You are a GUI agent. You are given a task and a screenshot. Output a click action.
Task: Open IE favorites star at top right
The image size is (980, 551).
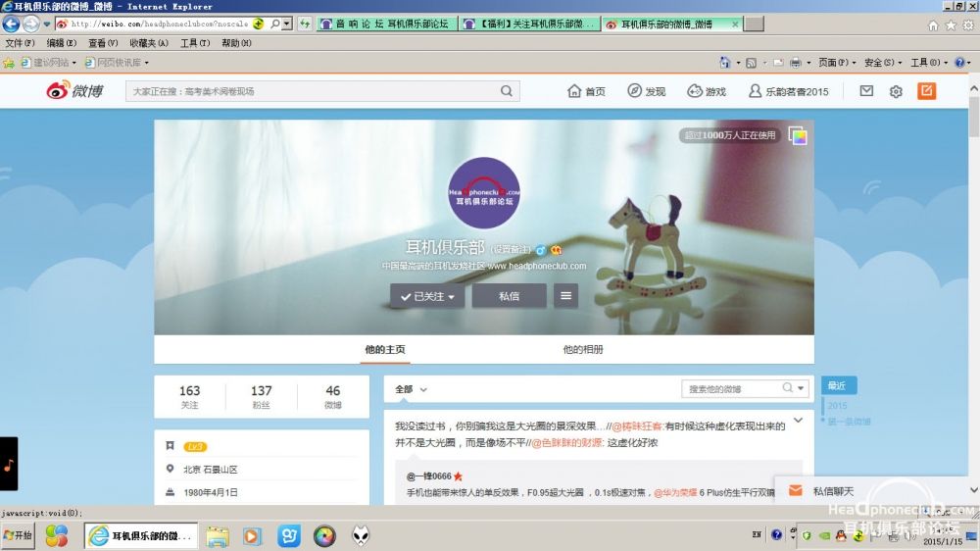(x=951, y=25)
